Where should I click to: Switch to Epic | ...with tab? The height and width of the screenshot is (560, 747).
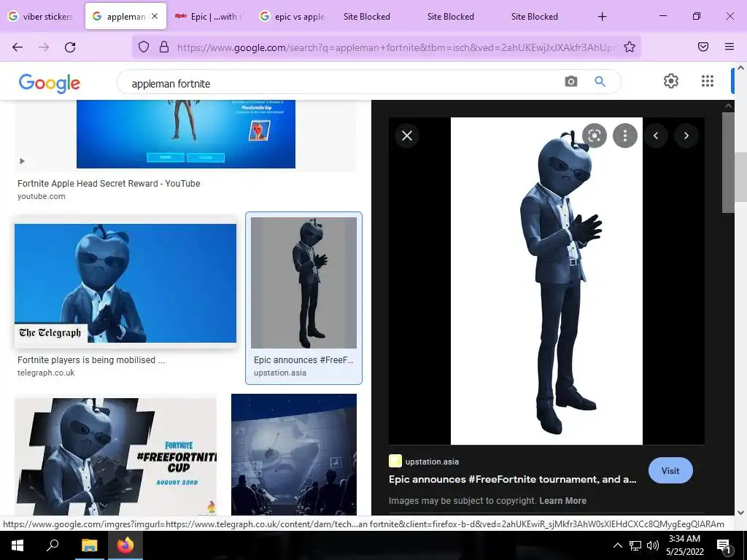click(208, 16)
